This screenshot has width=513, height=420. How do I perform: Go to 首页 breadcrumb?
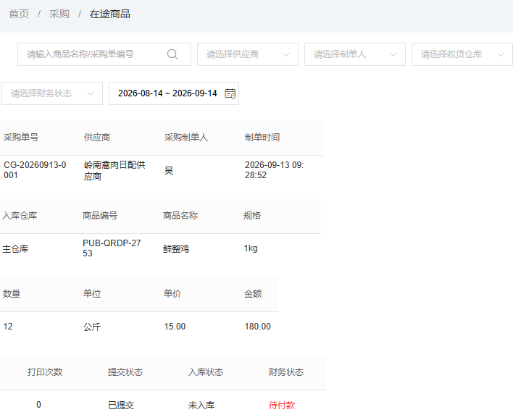pos(19,14)
